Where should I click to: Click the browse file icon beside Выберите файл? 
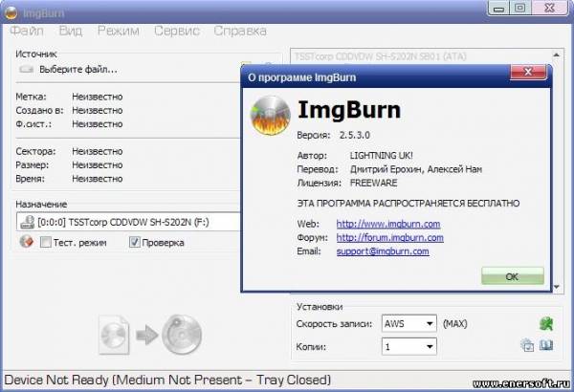pos(247,65)
